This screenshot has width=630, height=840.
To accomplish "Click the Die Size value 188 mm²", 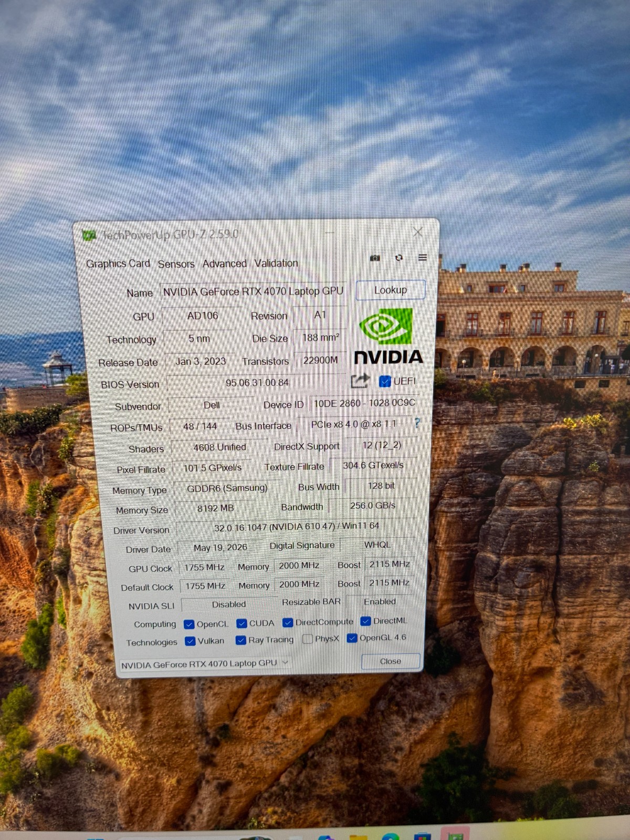I will (321, 338).
